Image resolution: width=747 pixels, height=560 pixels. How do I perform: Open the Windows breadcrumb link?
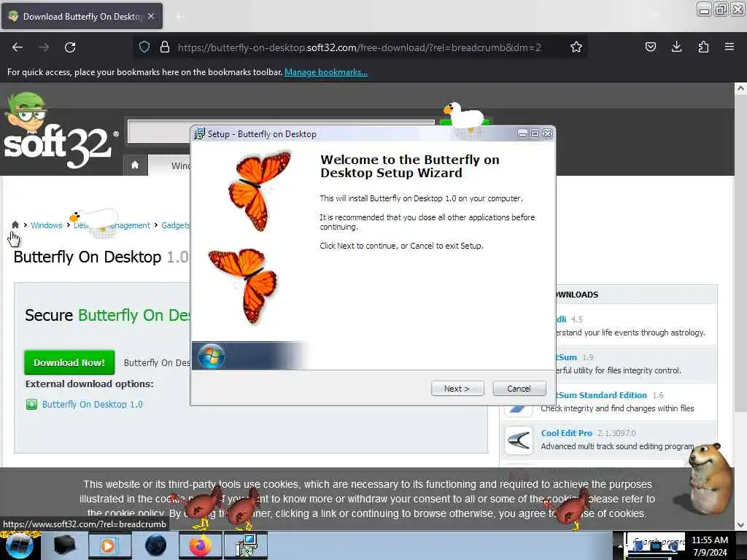click(47, 225)
